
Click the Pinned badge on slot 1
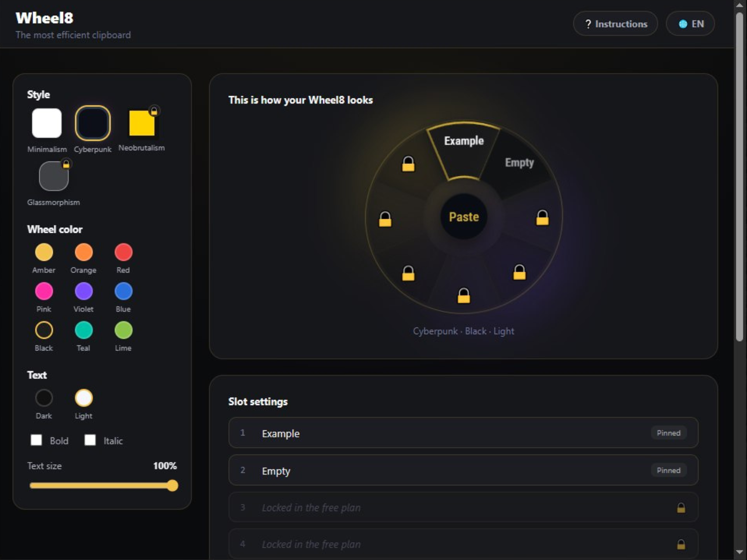(x=669, y=433)
